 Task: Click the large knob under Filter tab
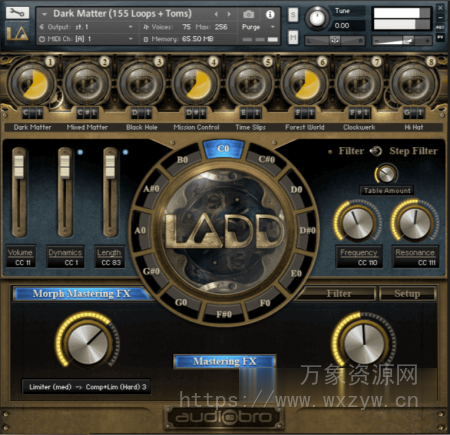363,342
